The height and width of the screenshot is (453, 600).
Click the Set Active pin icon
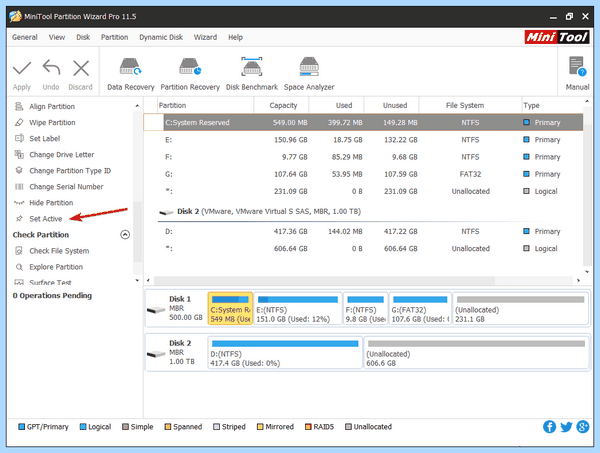pyautogui.click(x=19, y=218)
